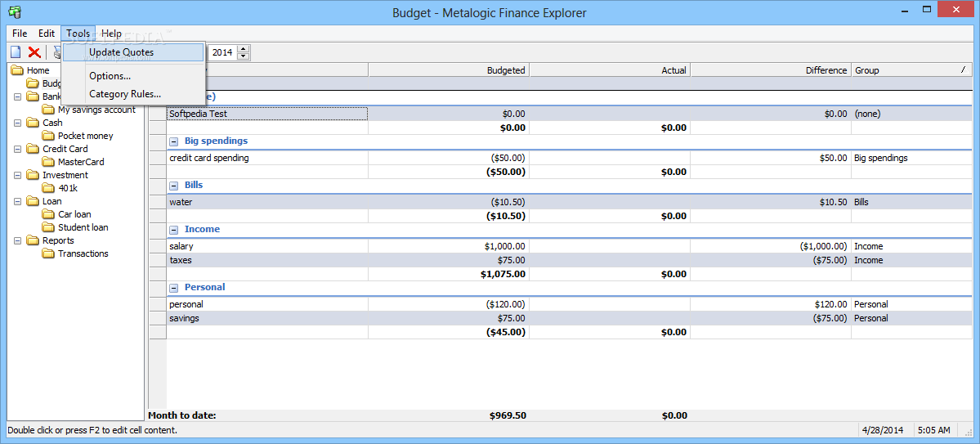
Task: Sort by the Group column header
Action: pos(912,70)
